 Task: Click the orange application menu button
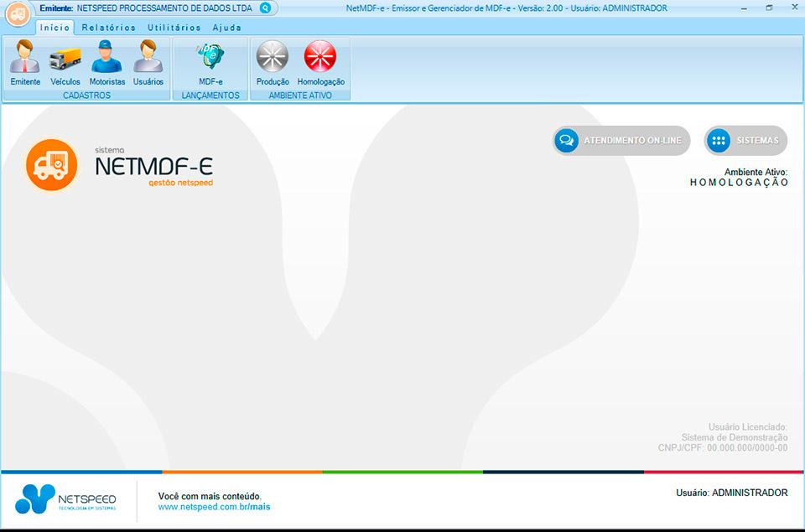click(x=18, y=14)
